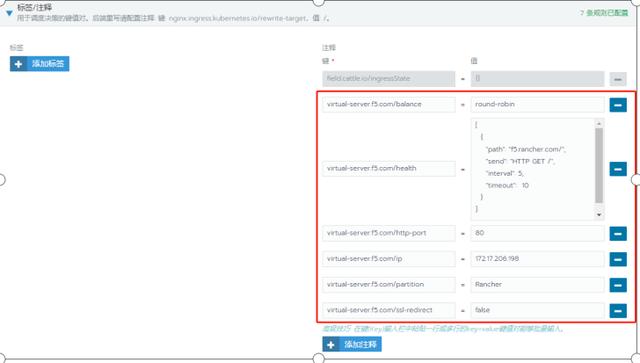
Task: Edit the 172.17.206.198 value field
Action: [537, 259]
